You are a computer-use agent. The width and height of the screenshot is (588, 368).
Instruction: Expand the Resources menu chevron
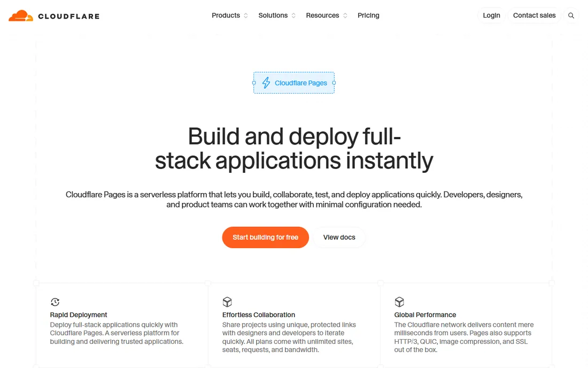point(345,16)
